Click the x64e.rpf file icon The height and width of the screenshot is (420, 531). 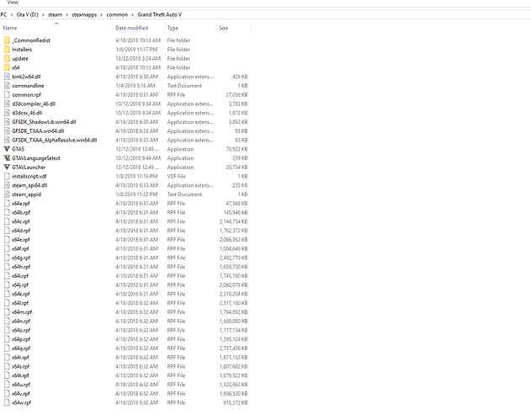tap(7, 240)
